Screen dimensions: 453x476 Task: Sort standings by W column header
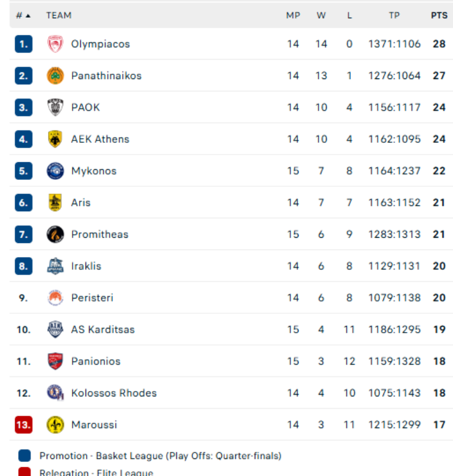point(321,16)
